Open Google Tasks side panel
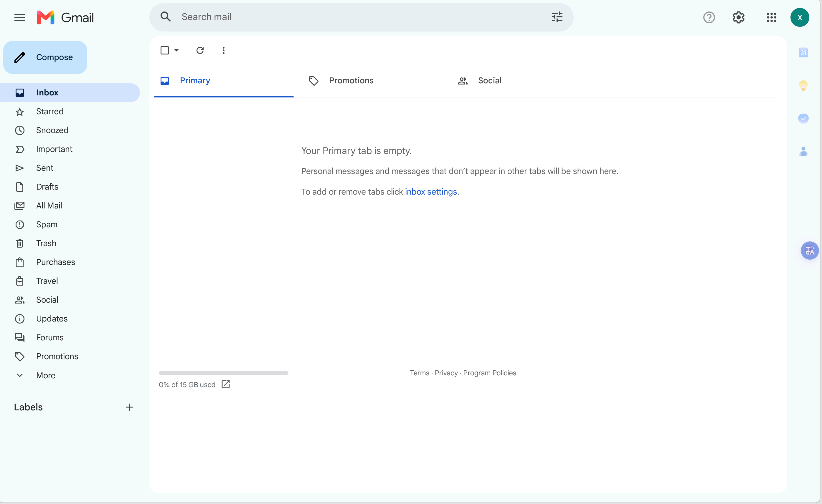Image resolution: width=822 pixels, height=504 pixels. click(803, 118)
